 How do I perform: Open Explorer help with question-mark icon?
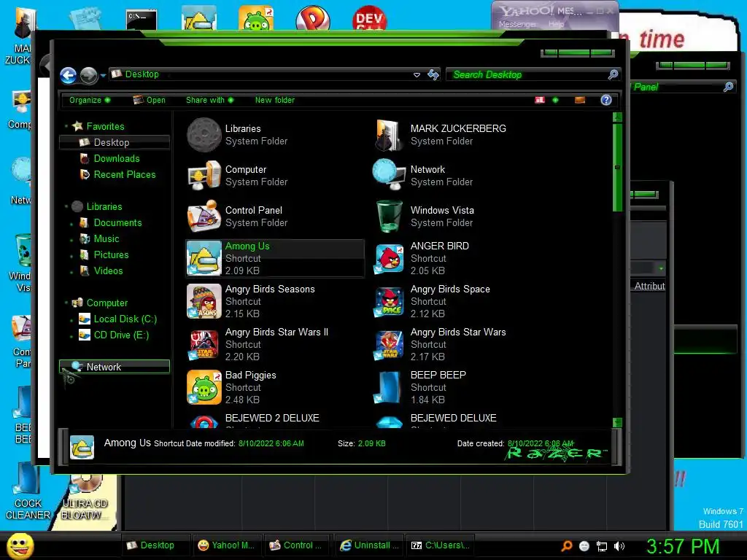coord(606,100)
